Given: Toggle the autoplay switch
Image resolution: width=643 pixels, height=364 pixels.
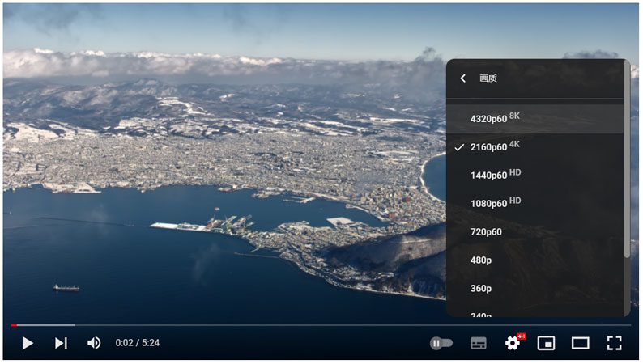Looking at the screenshot, I should [441, 343].
